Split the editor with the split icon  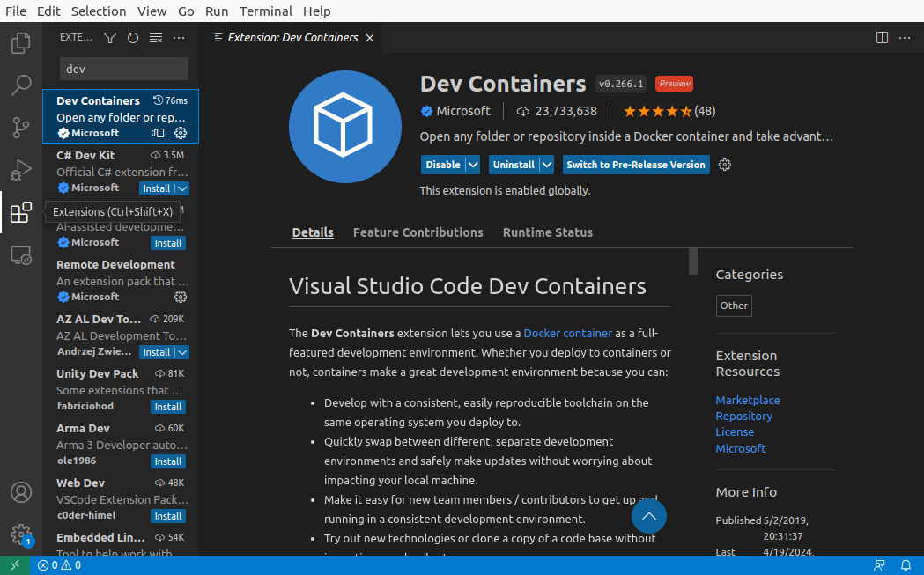[881, 38]
